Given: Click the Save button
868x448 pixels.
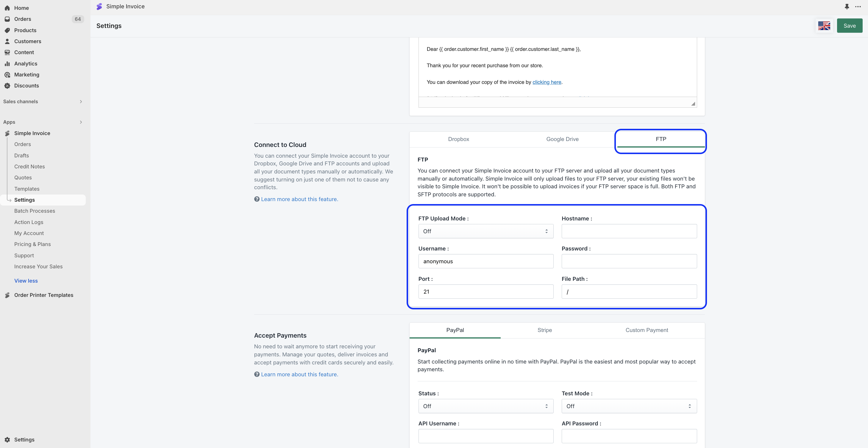Looking at the screenshot, I should click(850, 25).
